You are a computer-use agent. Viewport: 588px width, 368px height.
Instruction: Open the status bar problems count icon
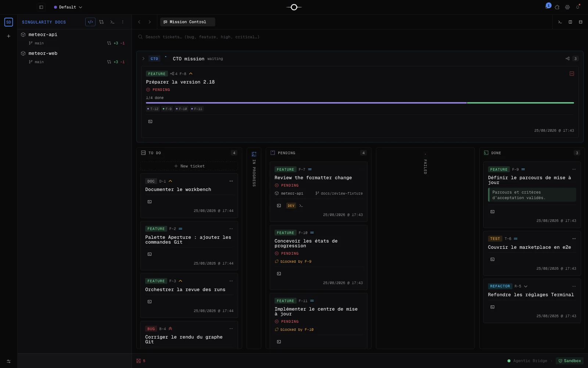pos(141,361)
